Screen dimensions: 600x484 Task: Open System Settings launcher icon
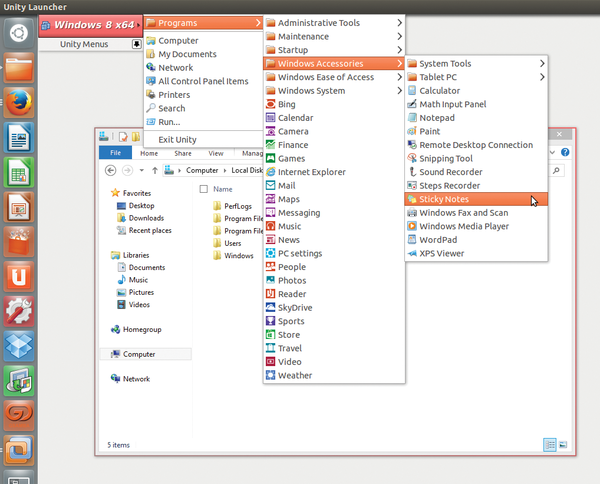pyautogui.click(x=19, y=311)
